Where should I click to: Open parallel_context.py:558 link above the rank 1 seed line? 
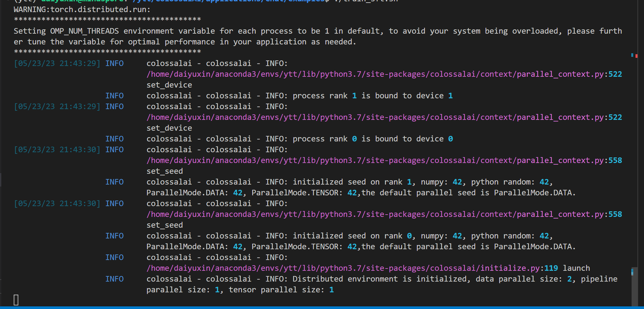tap(384, 160)
